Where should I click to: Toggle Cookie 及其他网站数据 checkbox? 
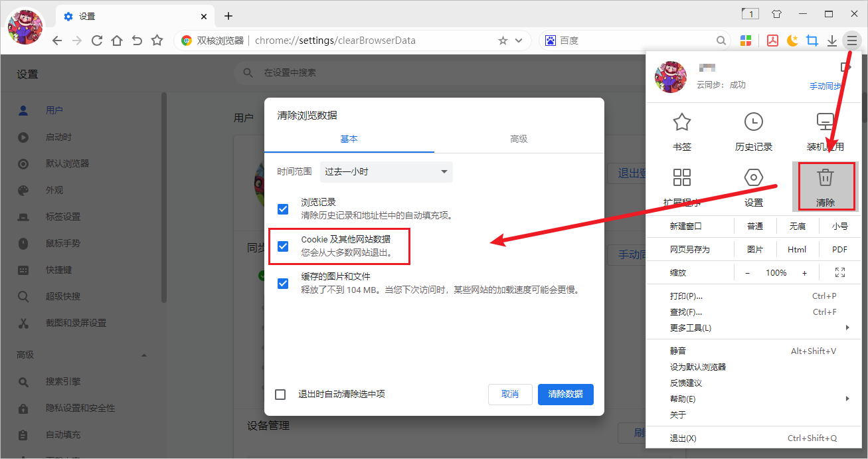[283, 246]
